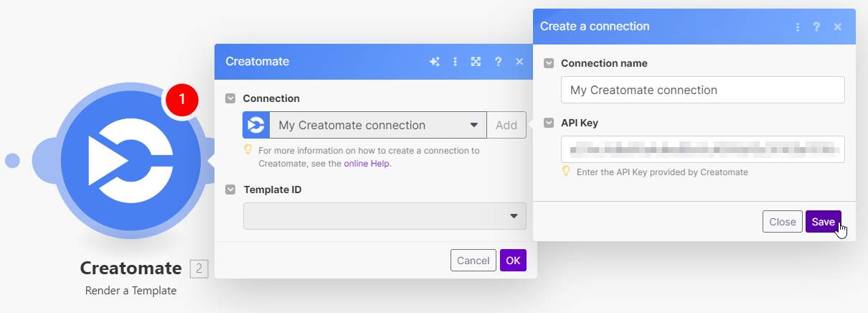Expand the Creatomate panel to fullscreen
Viewport: 868px width, 313px height.
[x=476, y=62]
